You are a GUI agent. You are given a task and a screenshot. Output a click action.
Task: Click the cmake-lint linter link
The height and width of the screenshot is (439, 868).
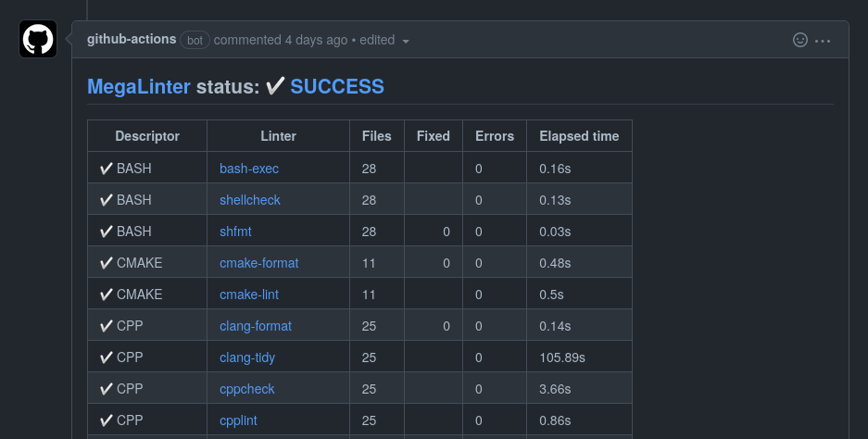click(249, 295)
